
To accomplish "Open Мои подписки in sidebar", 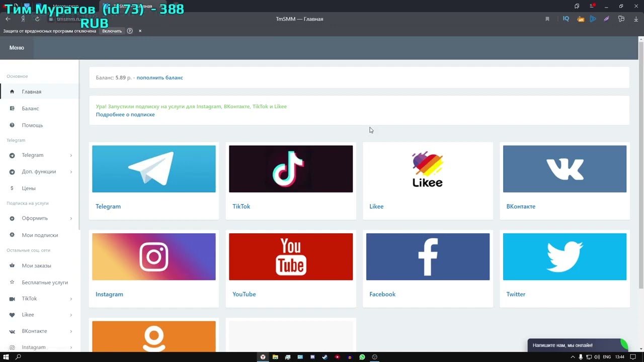I will (39, 235).
